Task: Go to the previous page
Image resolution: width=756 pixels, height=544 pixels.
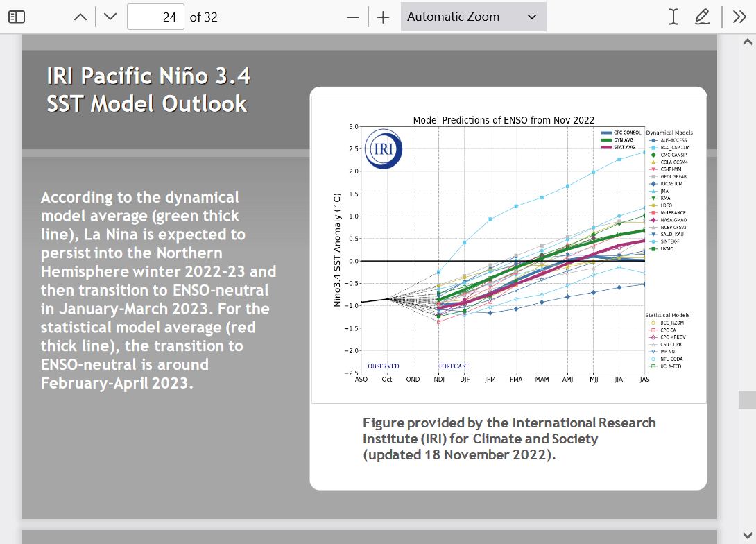Action: [80, 17]
